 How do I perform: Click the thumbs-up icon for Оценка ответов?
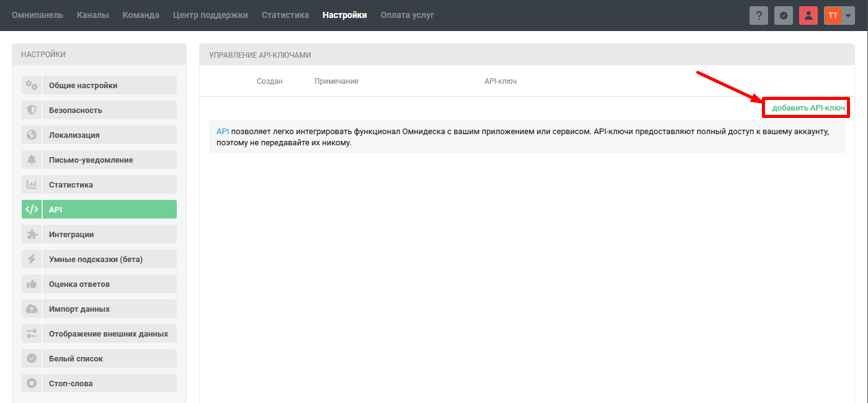coord(31,284)
